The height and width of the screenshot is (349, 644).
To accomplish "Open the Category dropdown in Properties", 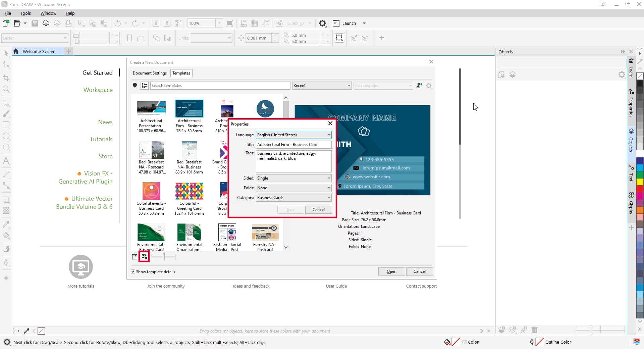I will pyautogui.click(x=294, y=198).
